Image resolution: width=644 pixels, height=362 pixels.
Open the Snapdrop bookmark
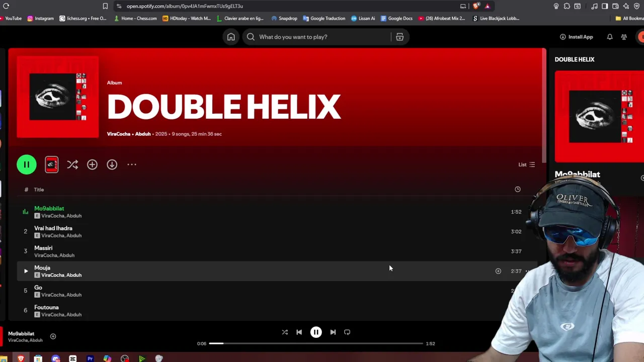pyautogui.click(x=284, y=18)
